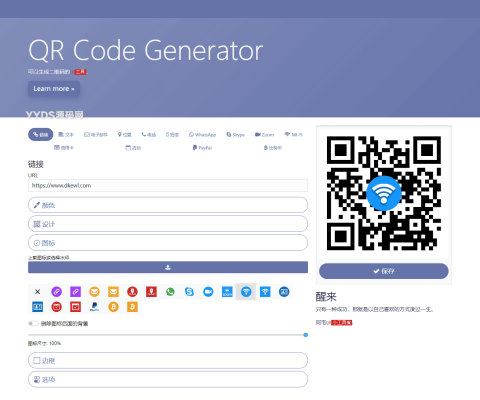Switch to the 信用卡 card tab

[64, 148]
